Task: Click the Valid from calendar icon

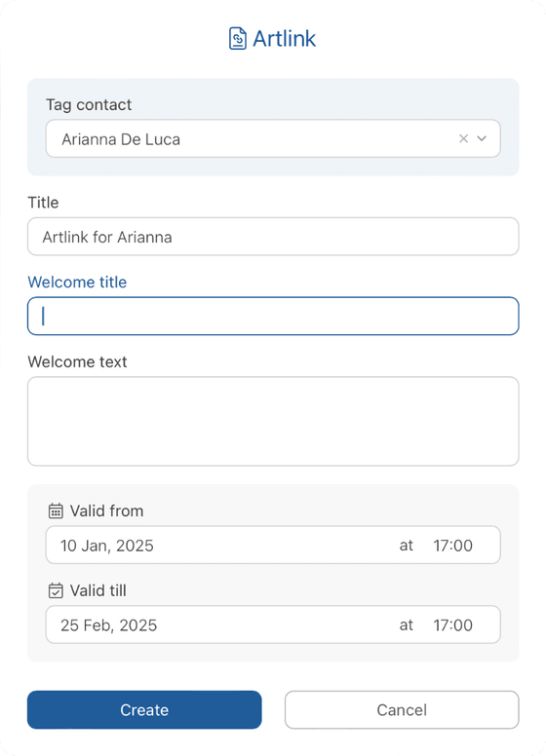Action: (56, 511)
